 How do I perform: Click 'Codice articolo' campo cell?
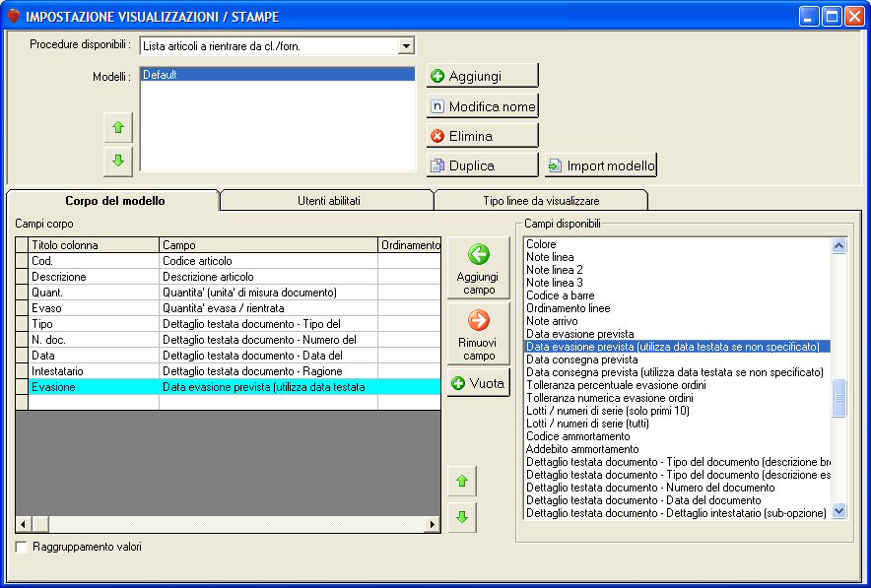tap(268, 261)
